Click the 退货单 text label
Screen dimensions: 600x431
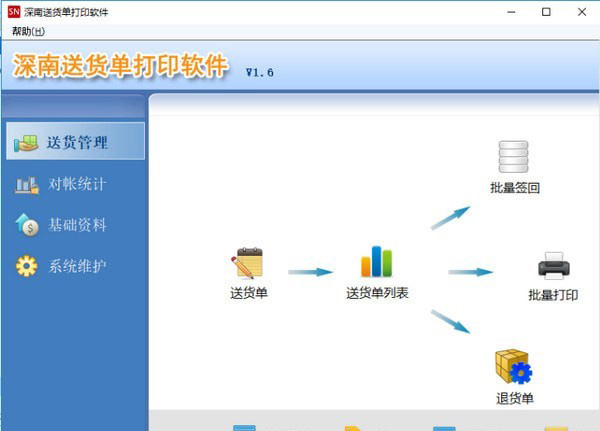click(x=515, y=398)
